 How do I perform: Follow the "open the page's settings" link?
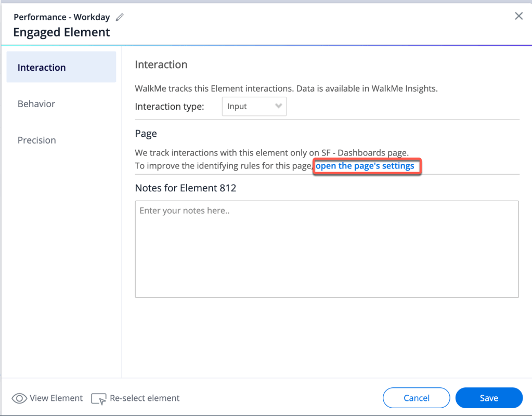[365, 166]
